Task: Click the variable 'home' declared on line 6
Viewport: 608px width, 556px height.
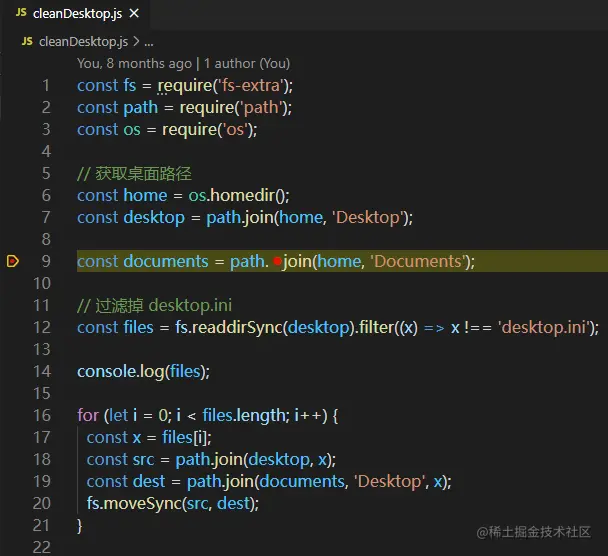Action: 145,195
